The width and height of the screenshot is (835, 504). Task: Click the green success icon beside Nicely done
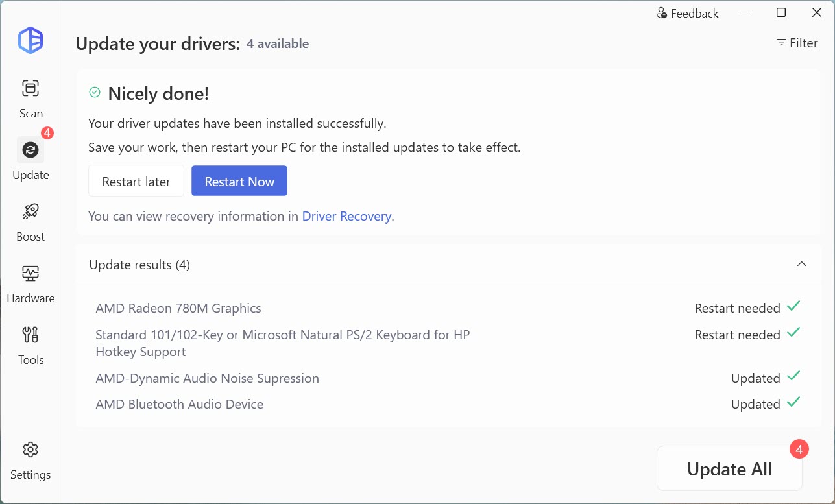click(95, 93)
